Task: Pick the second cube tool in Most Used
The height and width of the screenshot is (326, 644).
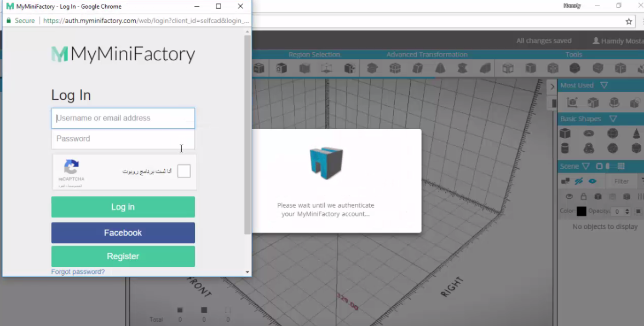Action: (x=593, y=102)
